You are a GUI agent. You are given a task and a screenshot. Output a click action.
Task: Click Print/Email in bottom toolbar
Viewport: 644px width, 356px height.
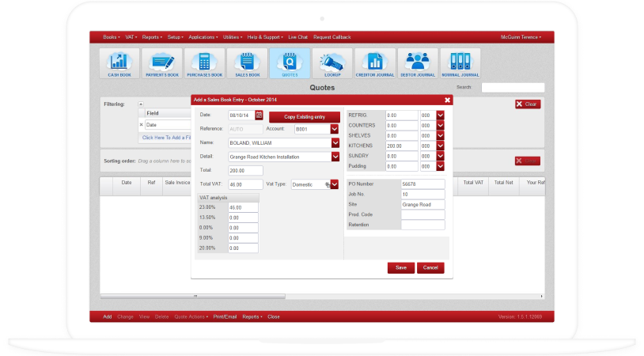(x=225, y=317)
